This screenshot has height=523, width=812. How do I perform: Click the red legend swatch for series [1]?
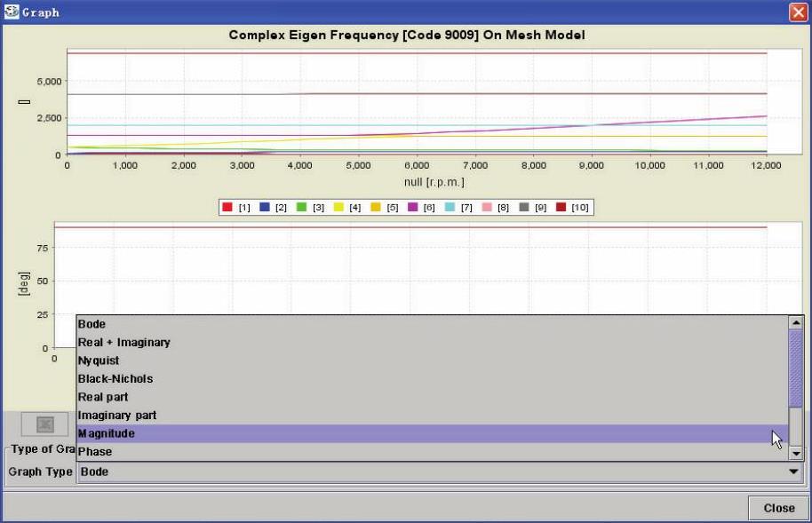click(227, 208)
